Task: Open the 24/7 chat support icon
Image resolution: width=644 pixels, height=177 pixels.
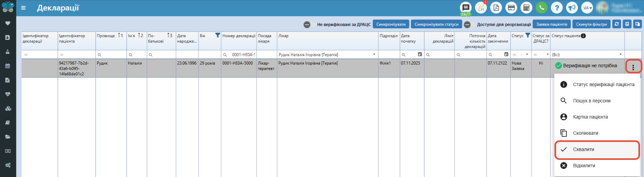Action: coord(465,8)
